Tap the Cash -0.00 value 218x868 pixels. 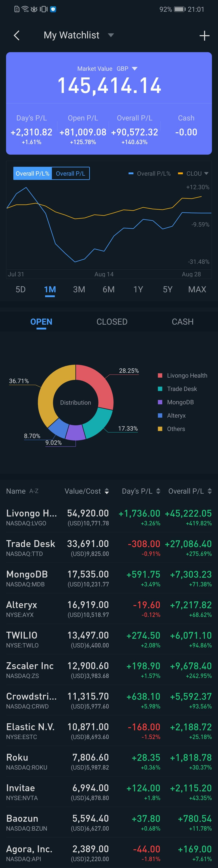click(x=186, y=132)
